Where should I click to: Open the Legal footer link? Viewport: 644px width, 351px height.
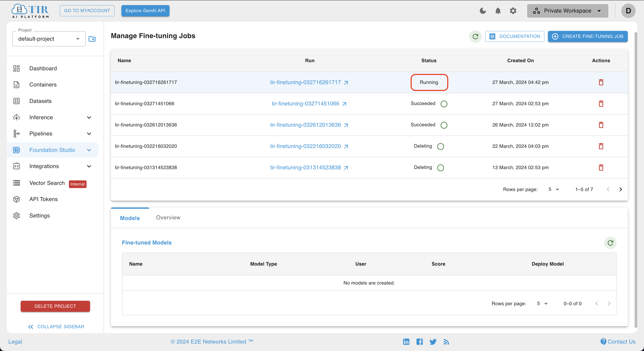(x=15, y=341)
